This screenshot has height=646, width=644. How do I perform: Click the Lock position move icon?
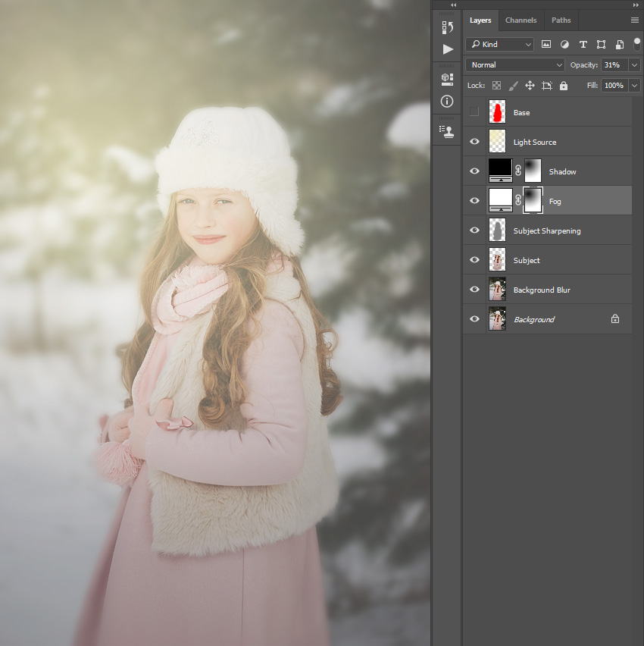(x=530, y=86)
